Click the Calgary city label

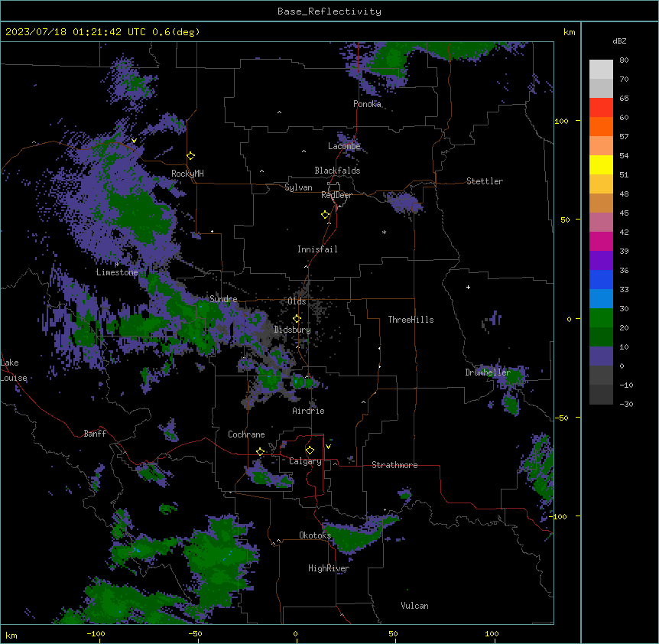[305, 461]
